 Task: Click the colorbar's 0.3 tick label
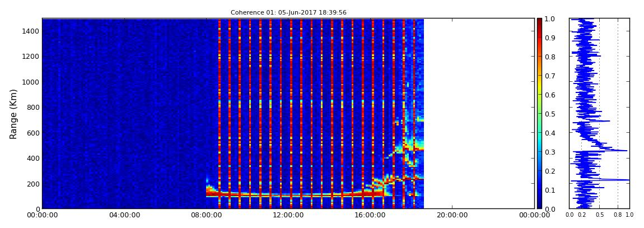coord(550,152)
